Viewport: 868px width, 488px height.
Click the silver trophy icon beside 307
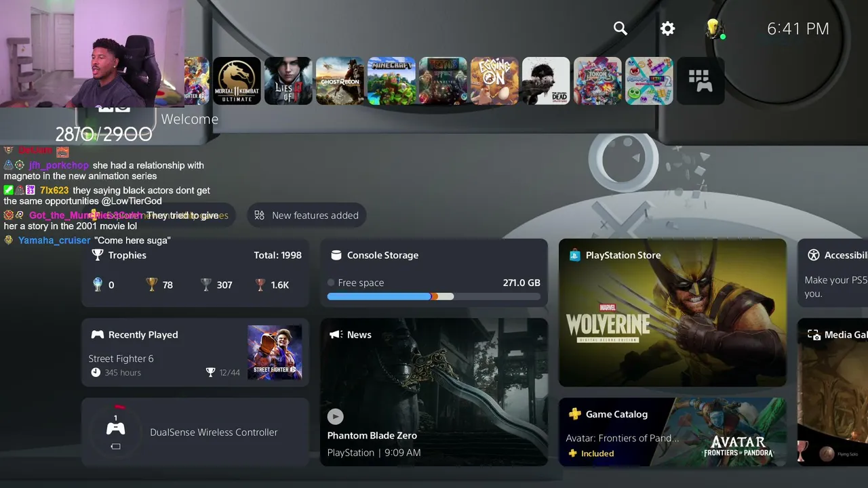point(206,285)
